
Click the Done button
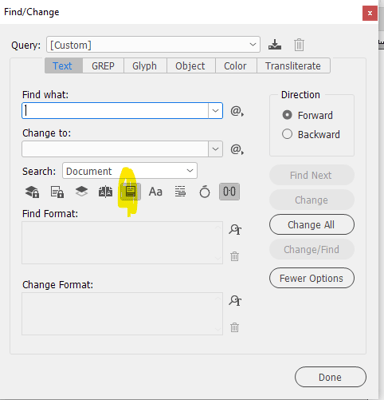[330, 377]
